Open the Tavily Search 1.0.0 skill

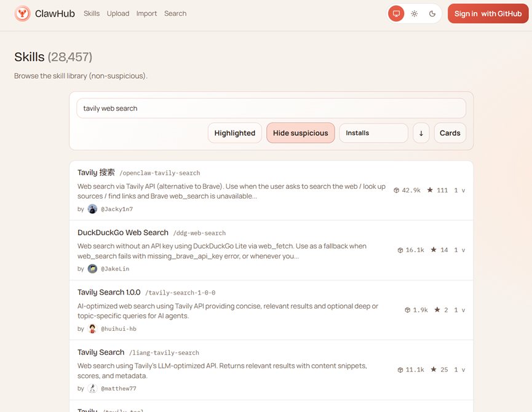109,292
